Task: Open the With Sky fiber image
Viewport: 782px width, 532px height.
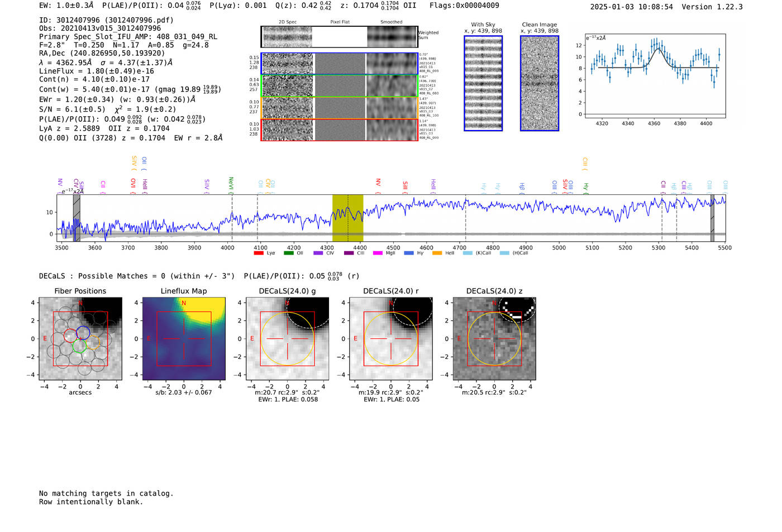Action: pos(483,83)
